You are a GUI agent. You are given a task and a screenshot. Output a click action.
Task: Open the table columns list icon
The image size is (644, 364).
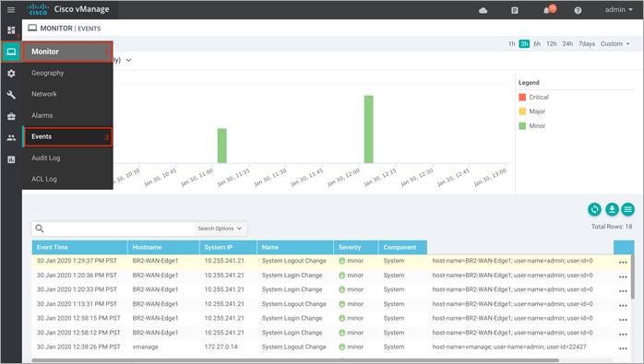point(627,209)
